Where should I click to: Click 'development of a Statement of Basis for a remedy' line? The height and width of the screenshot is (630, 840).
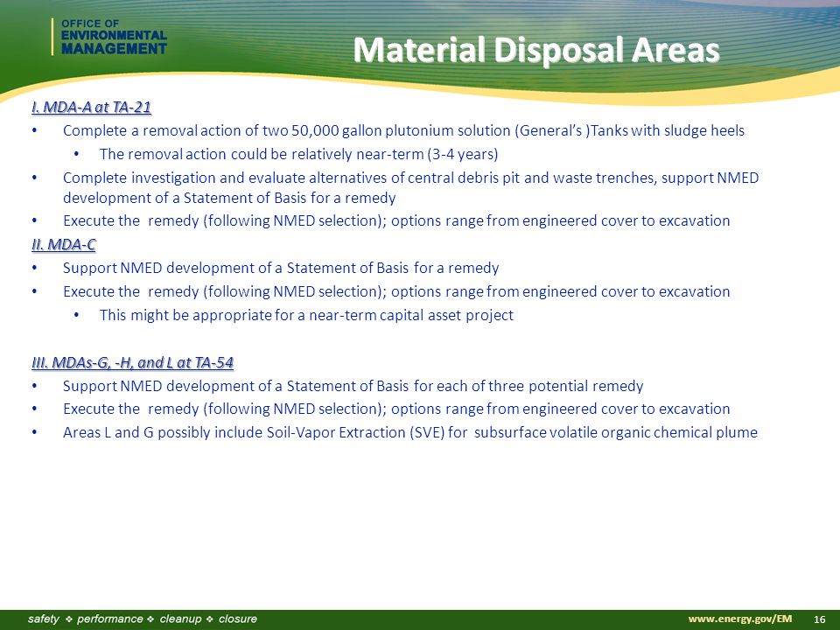(x=229, y=199)
